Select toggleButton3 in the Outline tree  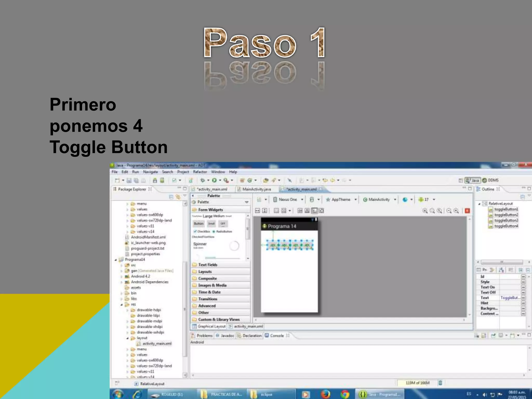tap(506, 221)
